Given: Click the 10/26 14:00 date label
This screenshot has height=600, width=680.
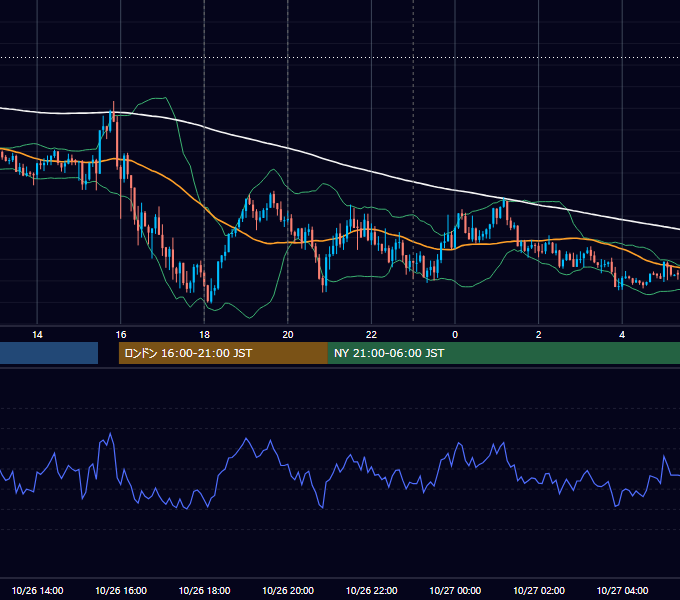Looking at the screenshot, I should pyautogui.click(x=37, y=590).
